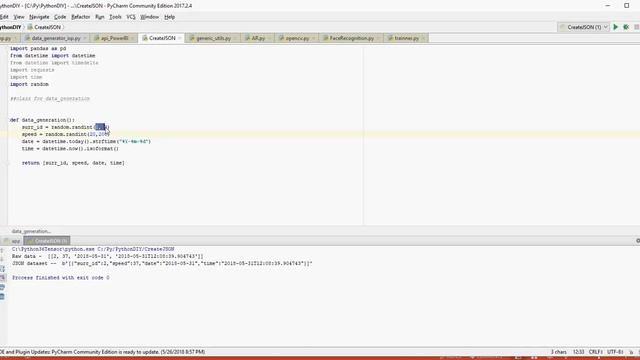
Task: Open the Refactor menu
Action: [80, 17]
